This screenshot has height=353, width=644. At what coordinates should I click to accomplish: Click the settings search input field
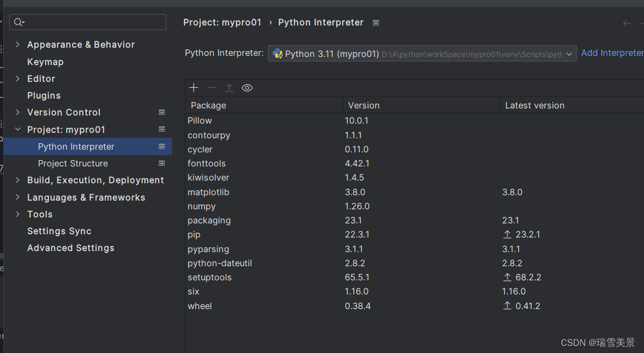[x=88, y=22]
